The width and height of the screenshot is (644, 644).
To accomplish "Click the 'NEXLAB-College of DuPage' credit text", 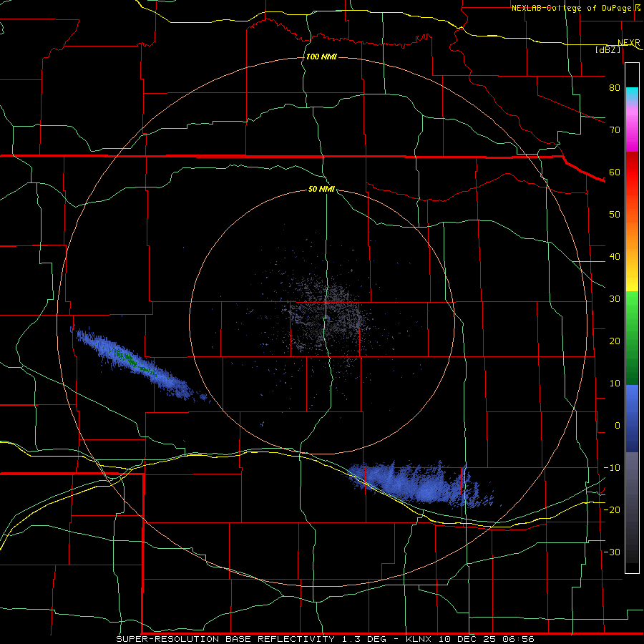I will [x=573, y=8].
